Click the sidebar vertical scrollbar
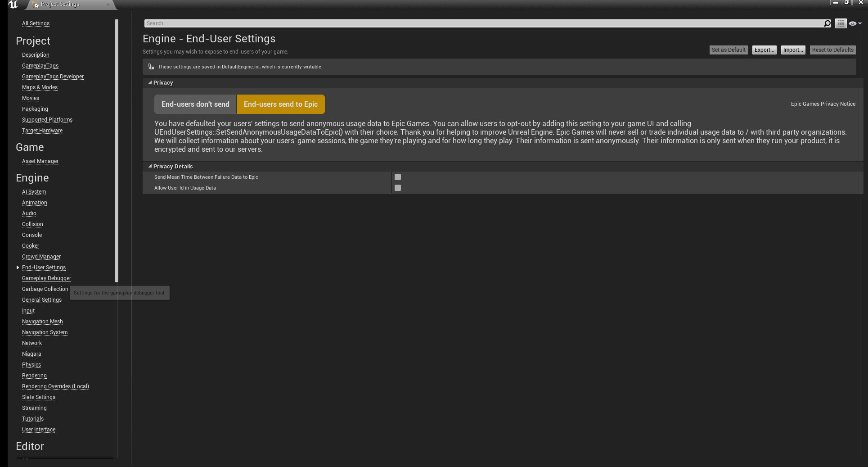This screenshot has height=467, width=868. click(117, 151)
